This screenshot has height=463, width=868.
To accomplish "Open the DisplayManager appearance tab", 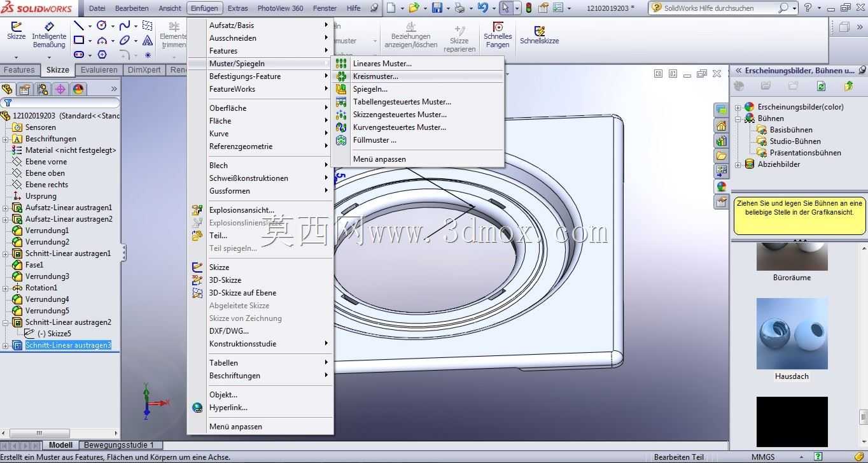I will tap(78, 89).
